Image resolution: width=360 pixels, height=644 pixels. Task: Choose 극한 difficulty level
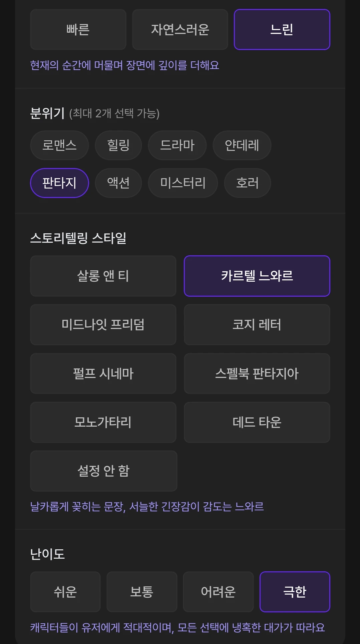[x=295, y=592]
